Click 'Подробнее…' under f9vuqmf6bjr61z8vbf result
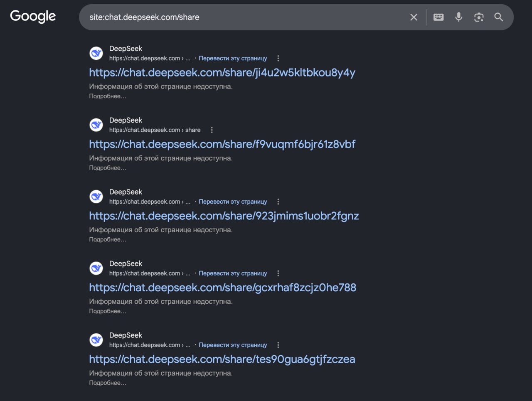Screen dimensions: 532x401 tap(108, 168)
